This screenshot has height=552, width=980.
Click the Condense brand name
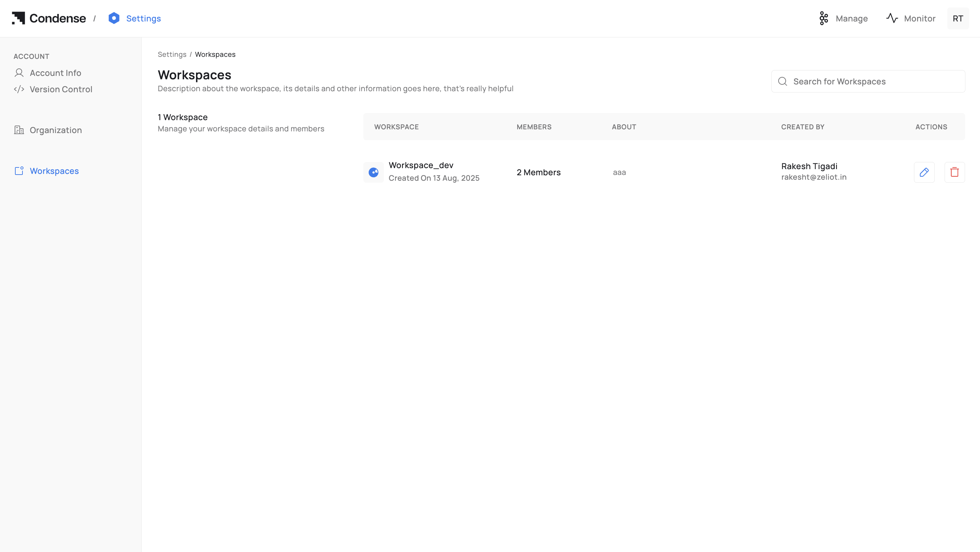pos(58,18)
